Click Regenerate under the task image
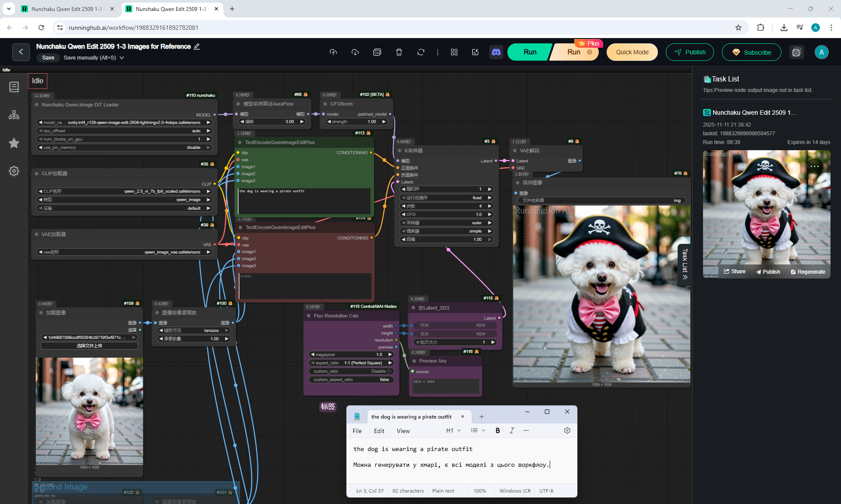The image size is (841, 504). (x=808, y=271)
